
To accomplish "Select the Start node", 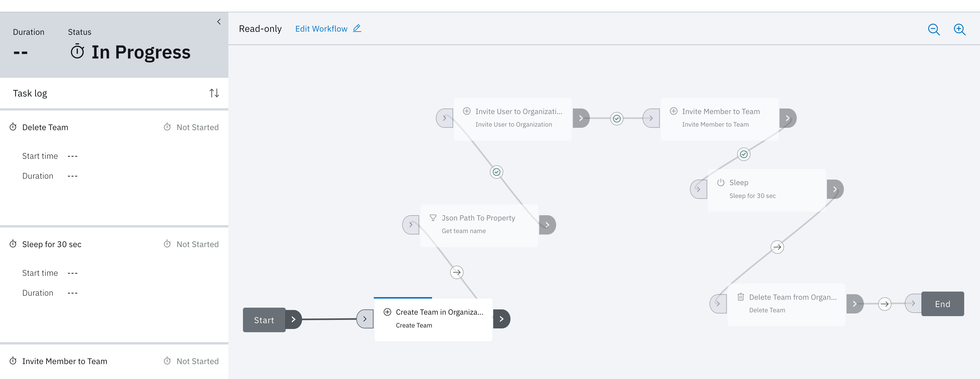I will pyautogui.click(x=264, y=320).
